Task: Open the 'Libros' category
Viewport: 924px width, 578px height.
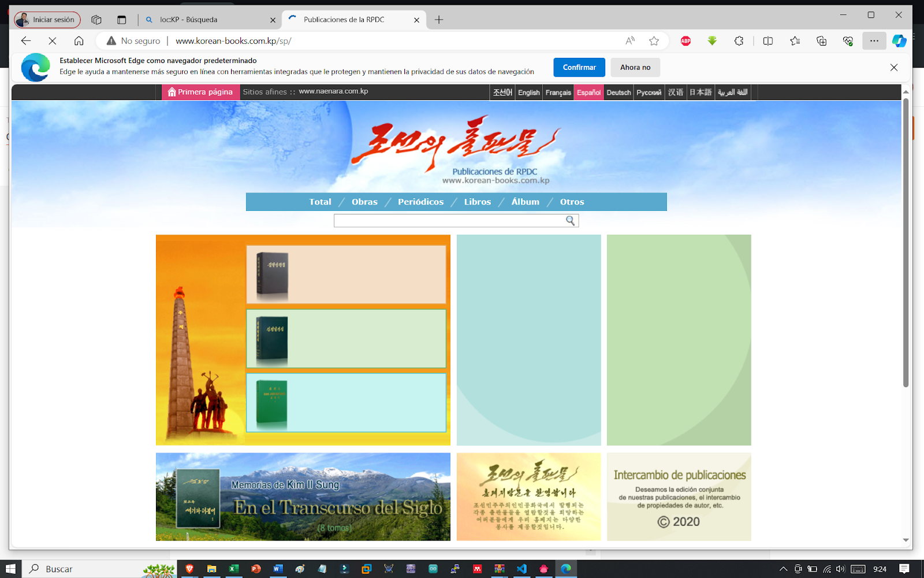Action: [x=478, y=202]
